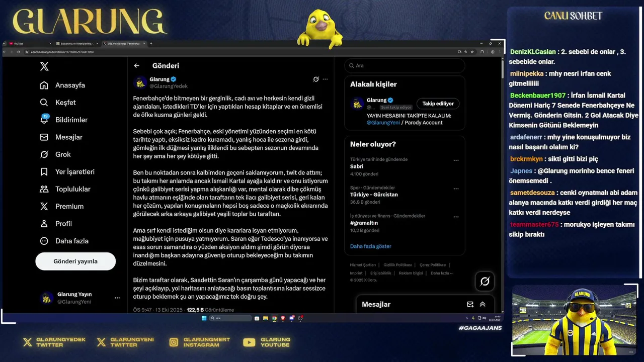
Task: Click @GlarungYedek handle under post author
Action: pos(169,86)
